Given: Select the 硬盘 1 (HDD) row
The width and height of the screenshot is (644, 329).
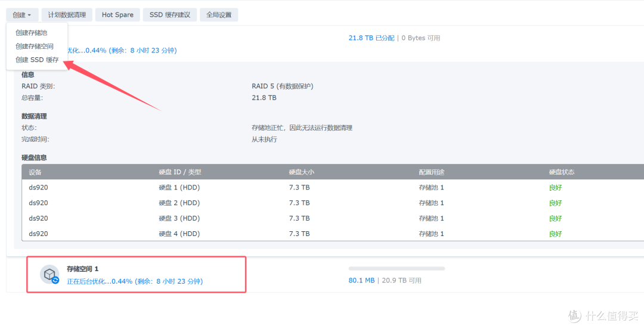Looking at the screenshot, I should click(179, 187).
